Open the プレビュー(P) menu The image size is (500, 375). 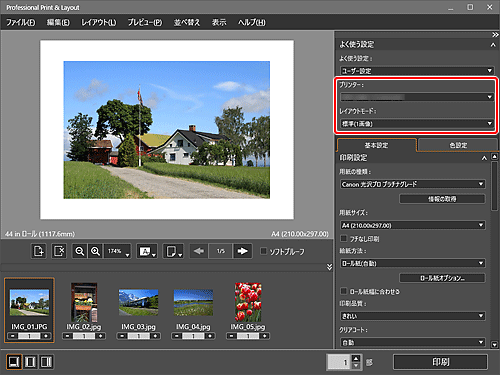tap(145, 22)
